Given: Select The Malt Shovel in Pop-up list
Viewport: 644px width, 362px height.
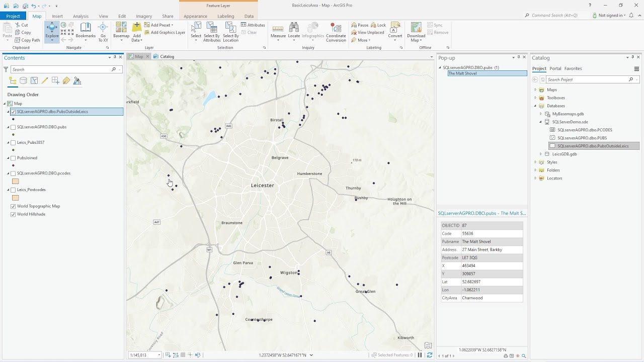Looking at the screenshot, I should (487, 73).
